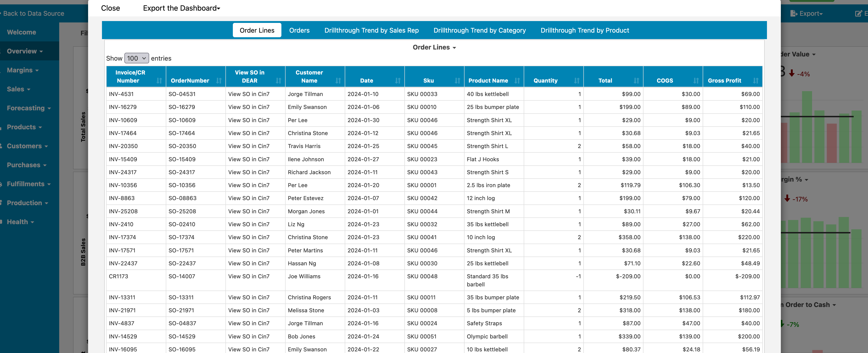The height and width of the screenshot is (353, 868).
Task: Click View SO in Cin7 for CR1173
Action: click(x=249, y=276)
